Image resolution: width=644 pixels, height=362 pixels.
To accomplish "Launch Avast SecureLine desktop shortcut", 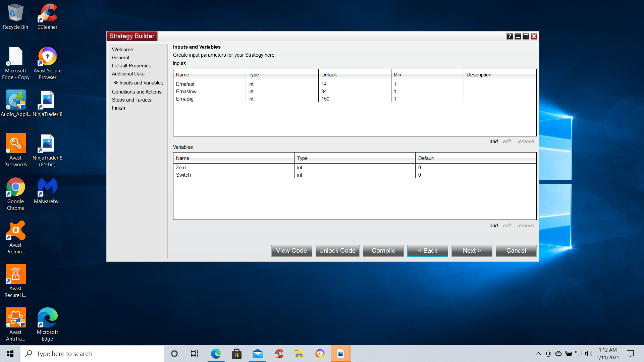I will (15, 281).
